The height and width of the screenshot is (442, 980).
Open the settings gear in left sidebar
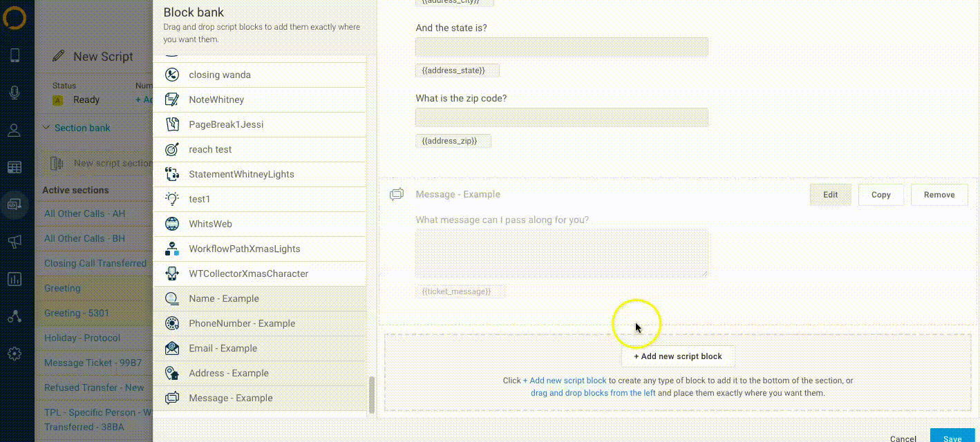[15, 354]
